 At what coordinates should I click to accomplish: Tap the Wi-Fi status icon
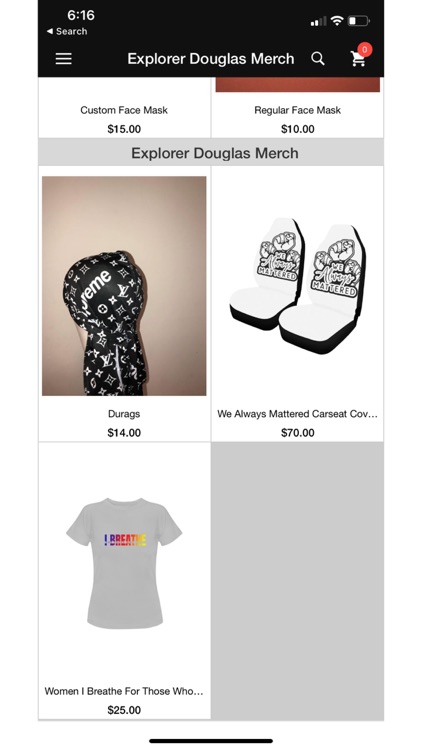pyautogui.click(x=337, y=21)
